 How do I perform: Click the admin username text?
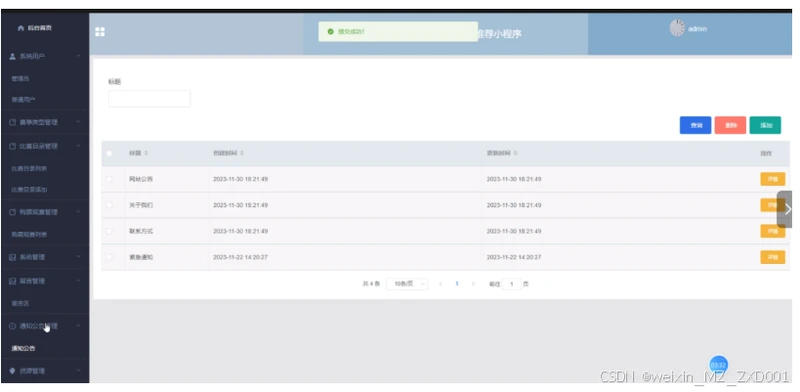point(697,29)
